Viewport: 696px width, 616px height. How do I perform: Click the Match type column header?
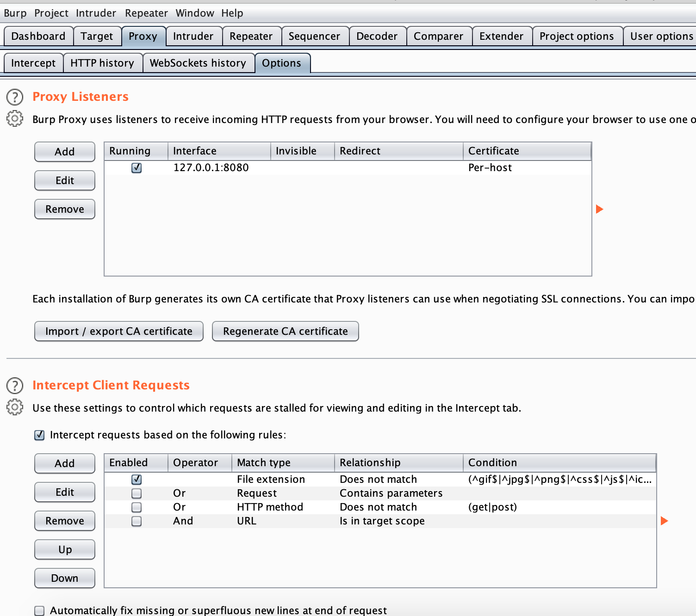[283, 463]
